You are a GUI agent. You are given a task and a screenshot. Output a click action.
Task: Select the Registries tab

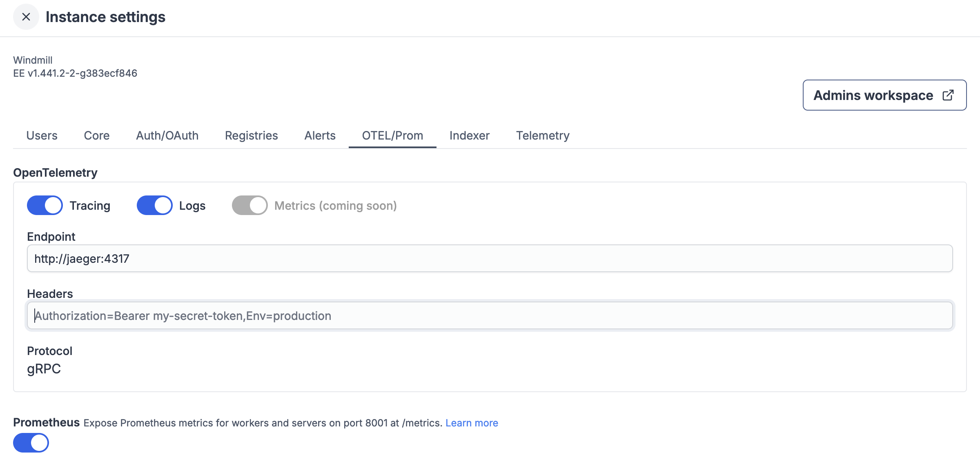tap(251, 135)
